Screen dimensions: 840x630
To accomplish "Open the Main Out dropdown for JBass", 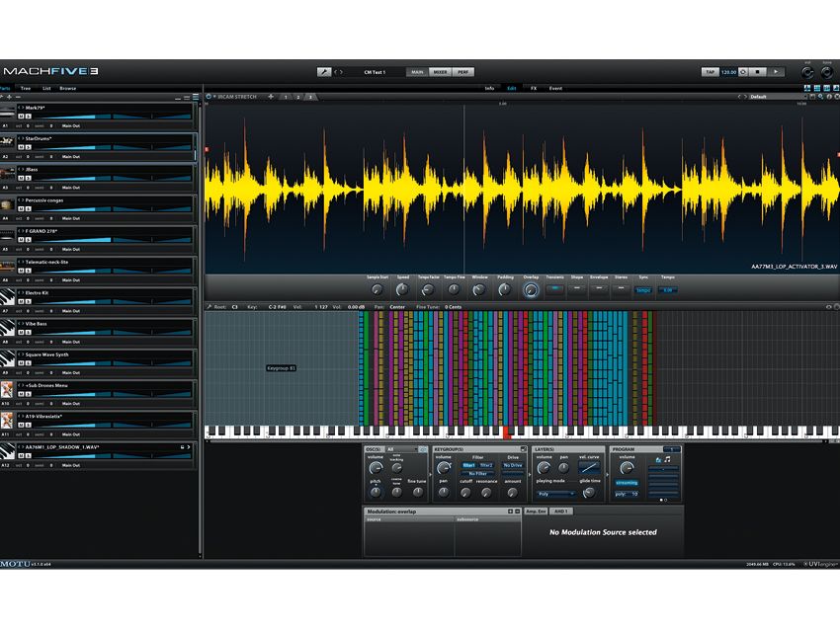I will 71,187.
